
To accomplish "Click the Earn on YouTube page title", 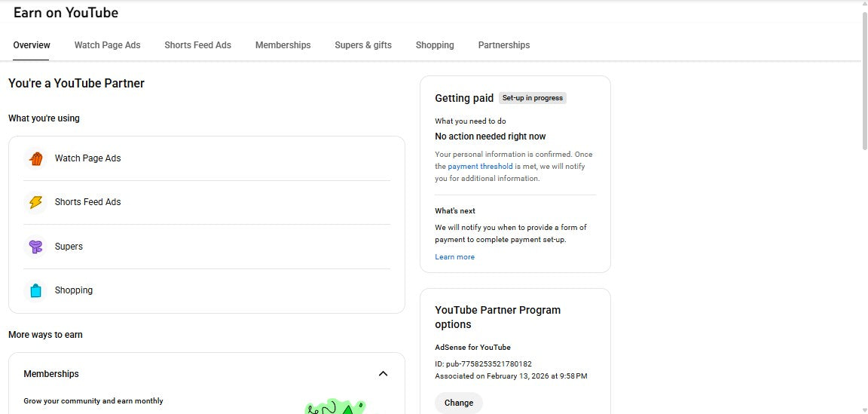I will [x=66, y=13].
